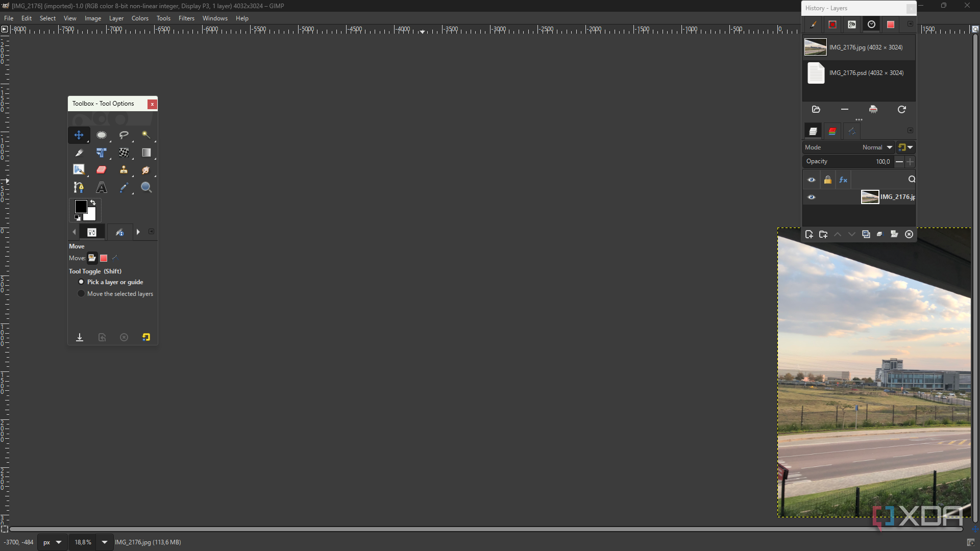Select the Move tool in the Toolbox

pos(79,135)
